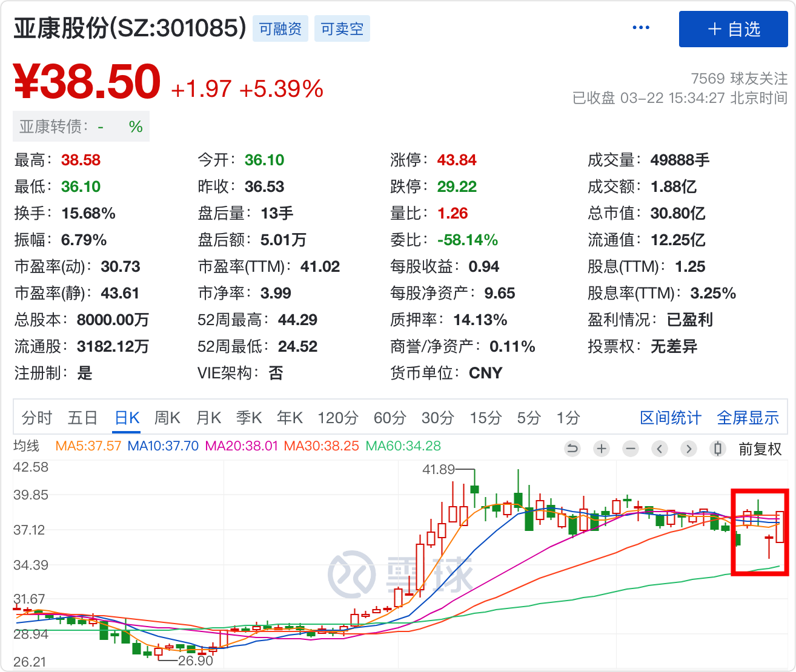
Task: Open 区间统计 range statistics
Action: coord(671,418)
